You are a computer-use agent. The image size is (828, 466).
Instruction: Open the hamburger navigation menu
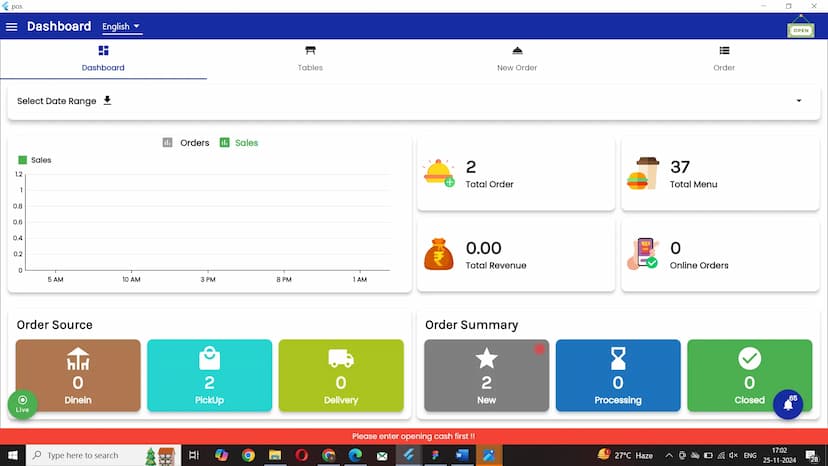click(x=12, y=27)
